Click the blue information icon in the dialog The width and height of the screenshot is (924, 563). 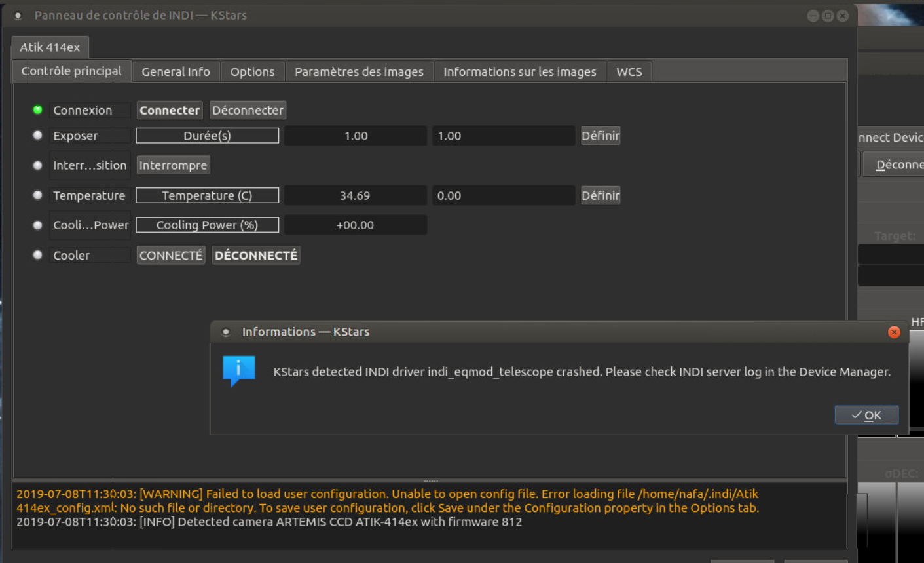pyautogui.click(x=238, y=371)
